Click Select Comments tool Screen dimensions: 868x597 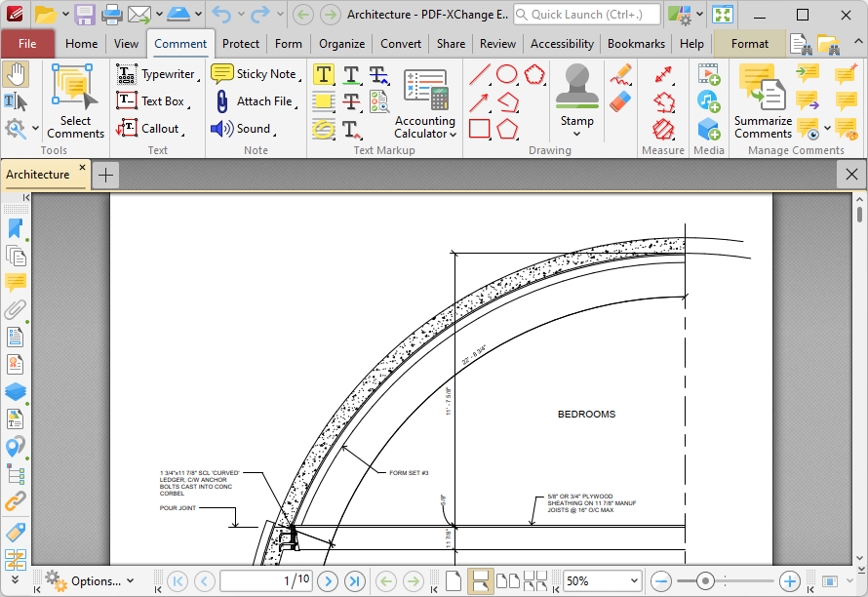click(x=75, y=100)
